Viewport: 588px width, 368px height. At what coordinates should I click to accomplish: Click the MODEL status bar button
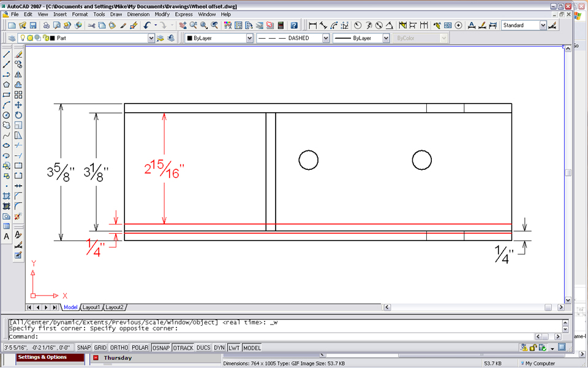coord(252,348)
